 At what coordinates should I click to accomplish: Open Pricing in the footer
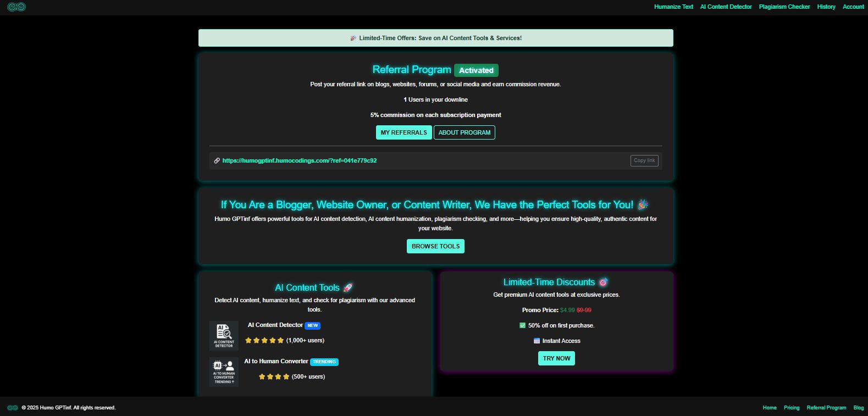pyautogui.click(x=792, y=408)
